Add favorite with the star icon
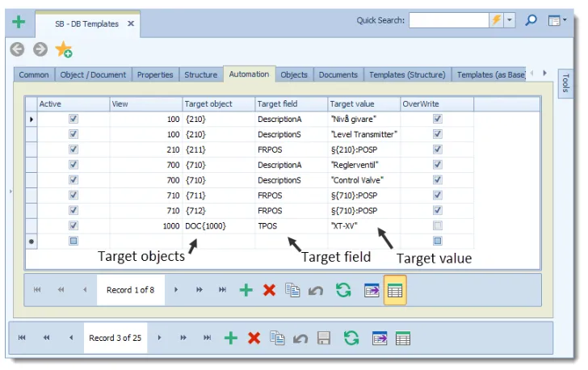The height and width of the screenshot is (370, 588). pyautogui.click(x=64, y=49)
